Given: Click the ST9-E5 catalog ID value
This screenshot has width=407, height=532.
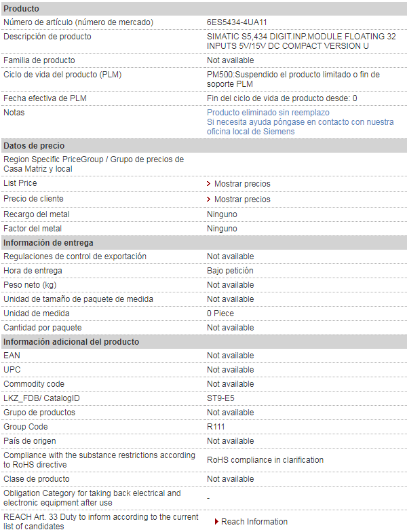Looking at the screenshot, I should [x=220, y=398].
